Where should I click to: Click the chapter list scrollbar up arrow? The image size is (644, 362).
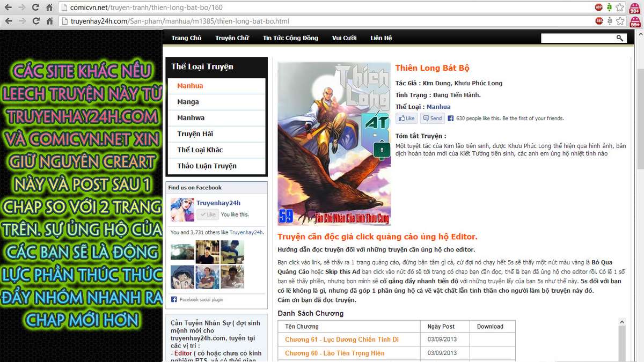(x=622, y=323)
